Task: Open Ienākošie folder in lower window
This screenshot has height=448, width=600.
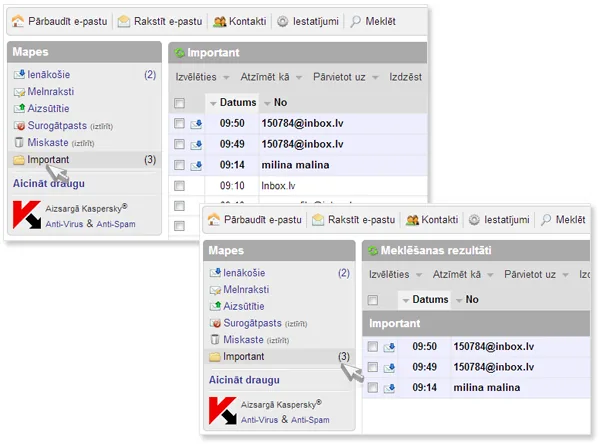Action: pos(244,273)
